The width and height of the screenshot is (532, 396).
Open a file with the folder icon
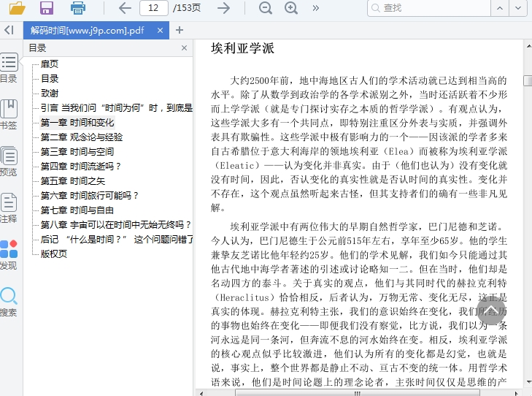(17, 8)
